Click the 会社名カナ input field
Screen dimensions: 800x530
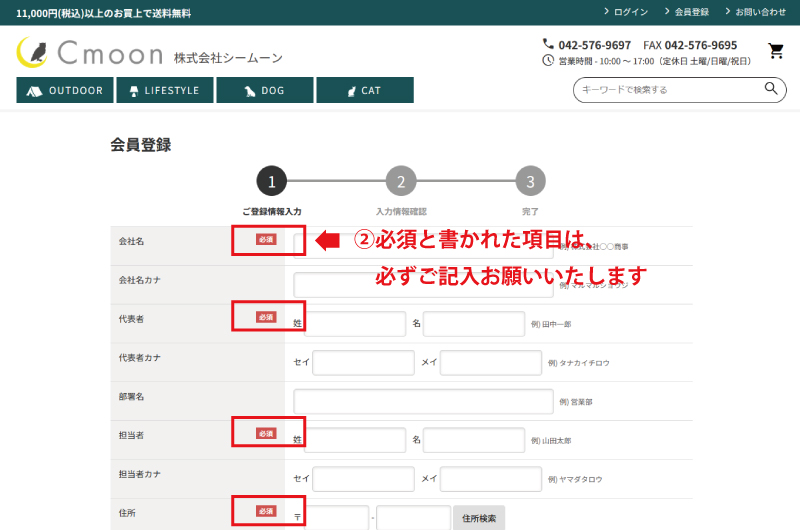pos(423,285)
